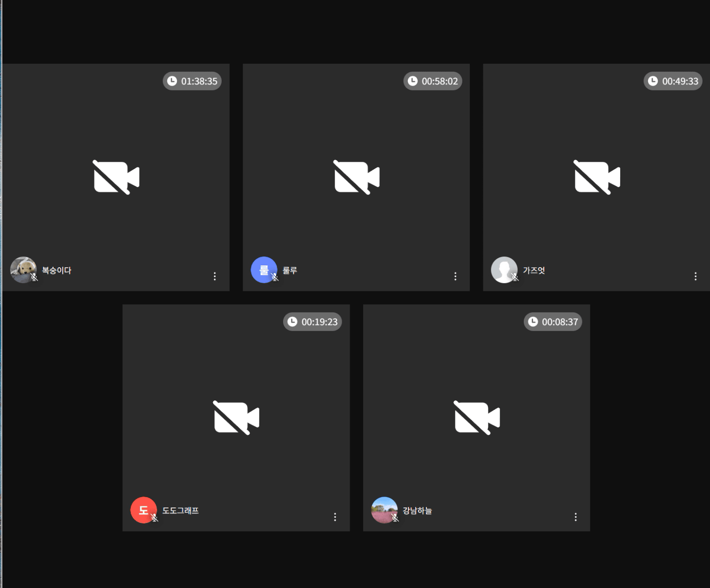Expand the options menu for 가즈엇

[696, 276]
